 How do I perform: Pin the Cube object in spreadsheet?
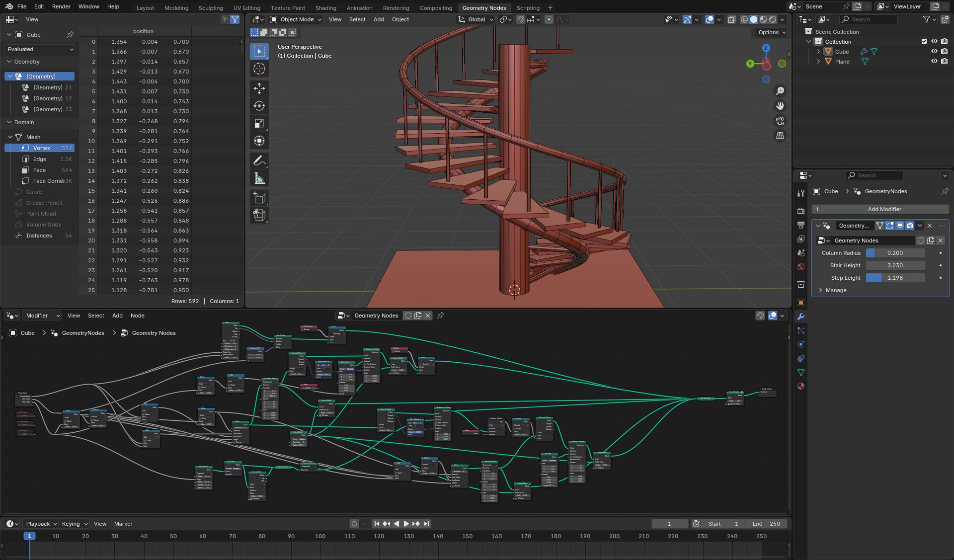tap(70, 35)
